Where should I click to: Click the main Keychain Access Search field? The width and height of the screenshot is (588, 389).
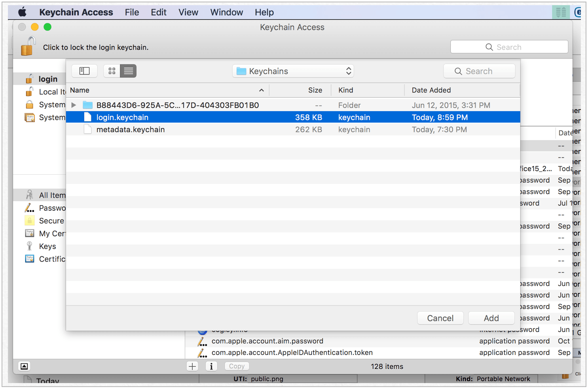click(509, 47)
